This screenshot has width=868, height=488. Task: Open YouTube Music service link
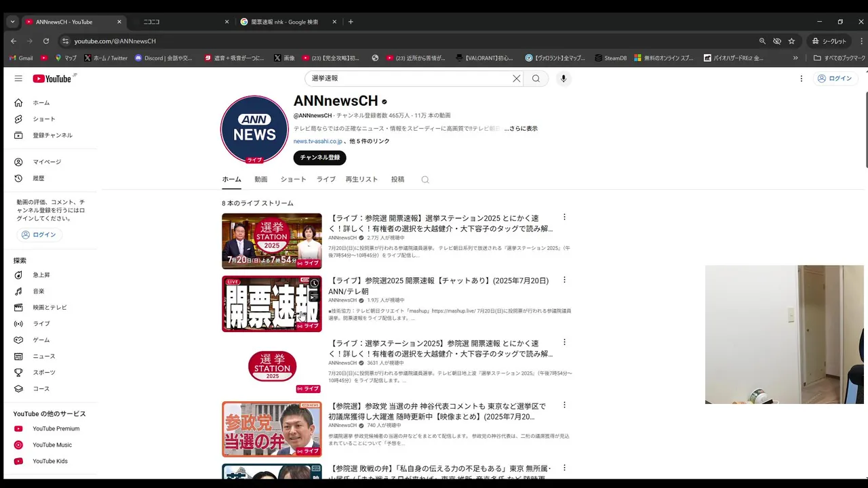tap(52, 445)
